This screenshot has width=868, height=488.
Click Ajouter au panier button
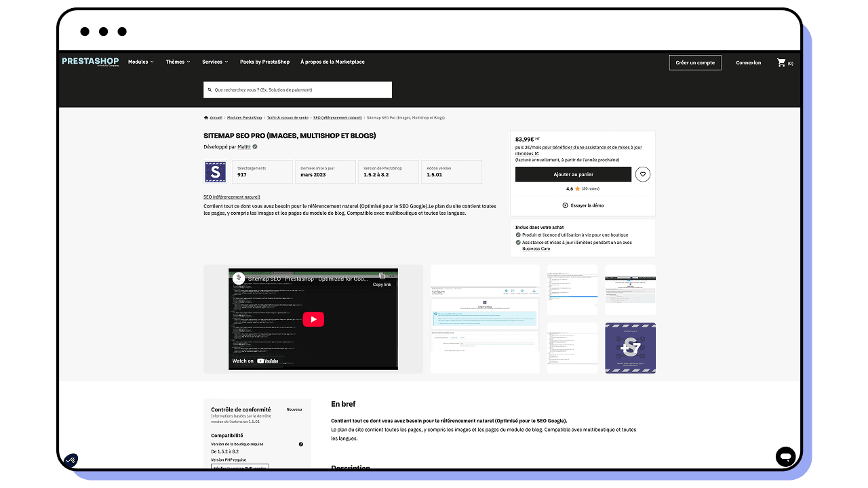click(573, 174)
